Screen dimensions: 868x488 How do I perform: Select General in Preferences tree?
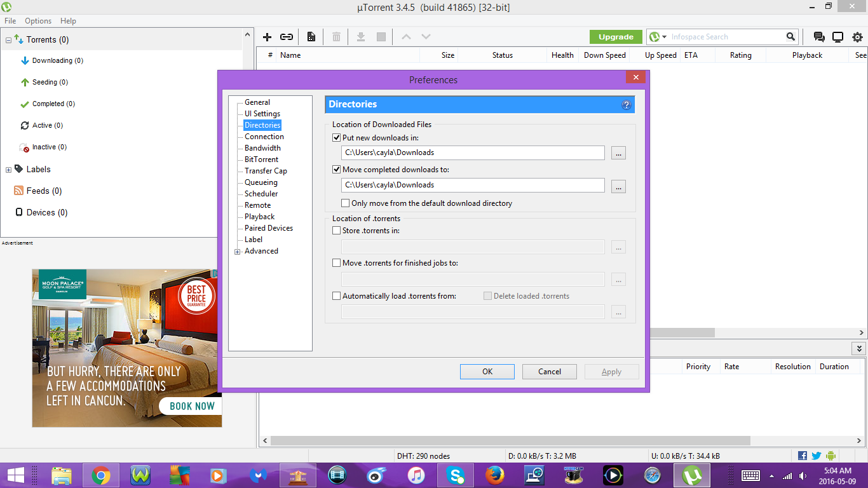(x=257, y=102)
